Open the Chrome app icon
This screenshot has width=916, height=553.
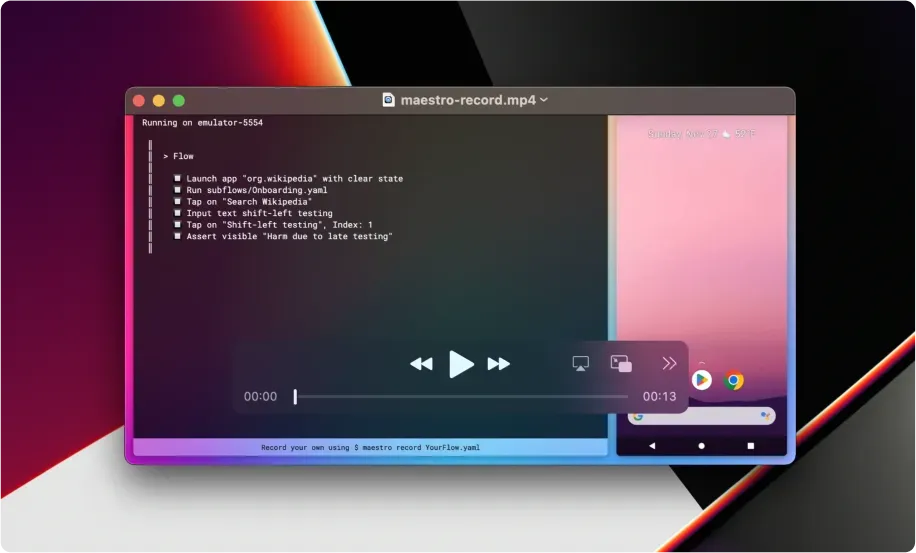coord(734,380)
